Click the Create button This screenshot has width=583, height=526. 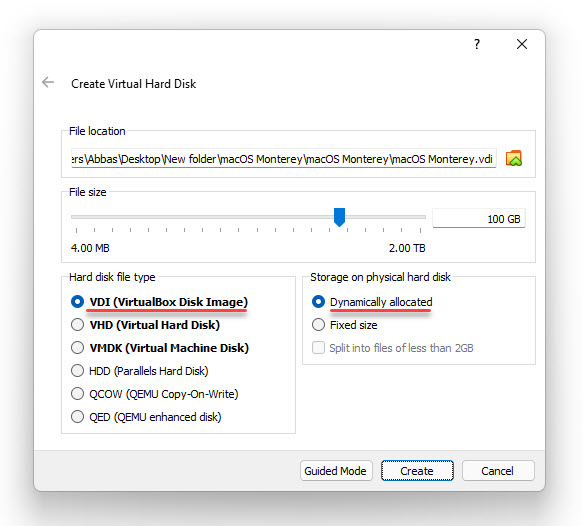click(417, 471)
